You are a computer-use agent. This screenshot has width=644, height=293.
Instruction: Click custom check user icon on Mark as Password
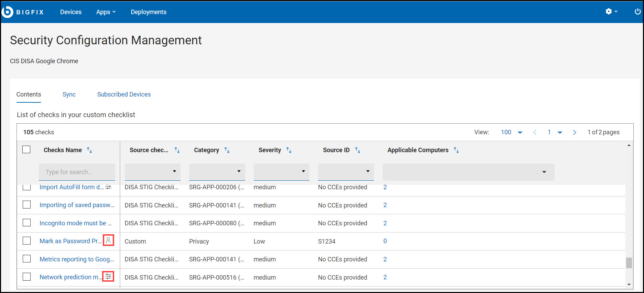tap(108, 240)
